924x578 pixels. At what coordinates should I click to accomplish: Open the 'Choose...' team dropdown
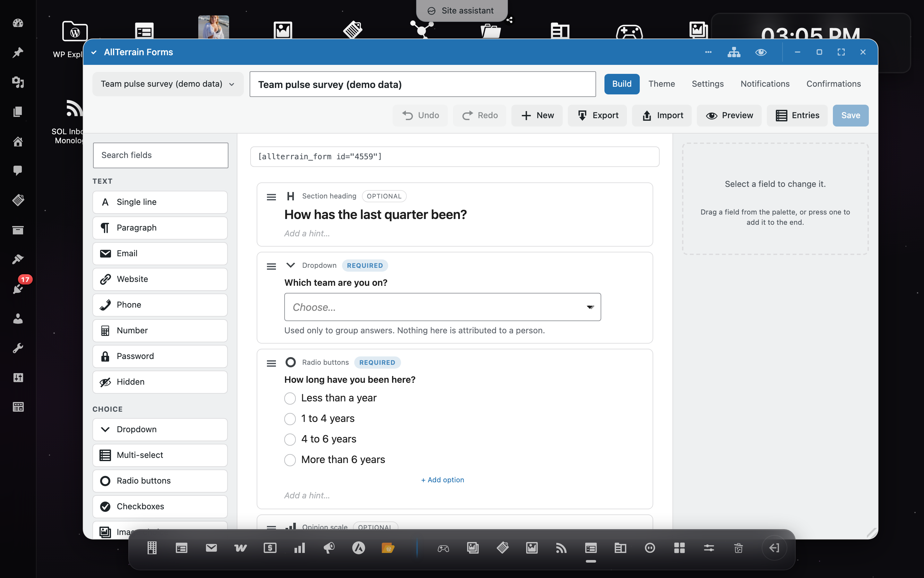pyautogui.click(x=442, y=307)
